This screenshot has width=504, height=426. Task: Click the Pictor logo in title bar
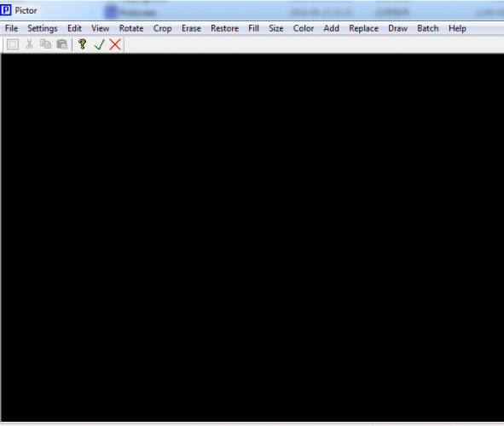[x=6, y=10]
